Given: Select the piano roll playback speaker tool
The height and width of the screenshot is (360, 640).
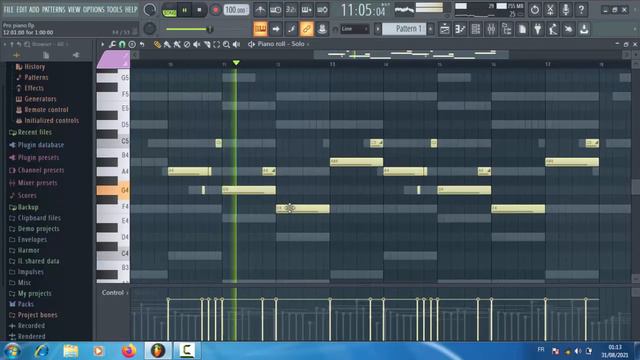Looking at the screenshot, I should pyautogui.click(x=236, y=44).
